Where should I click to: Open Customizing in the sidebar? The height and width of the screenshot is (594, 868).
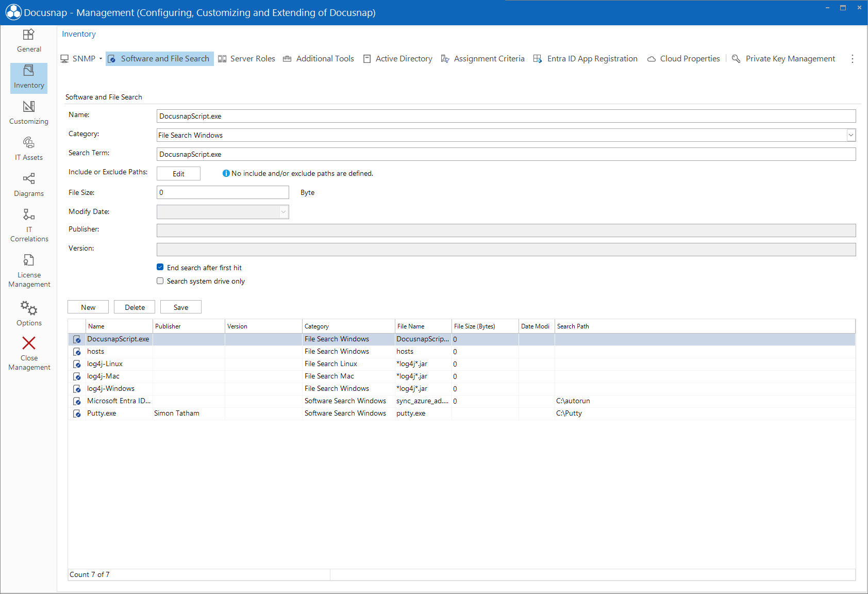[29, 113]
